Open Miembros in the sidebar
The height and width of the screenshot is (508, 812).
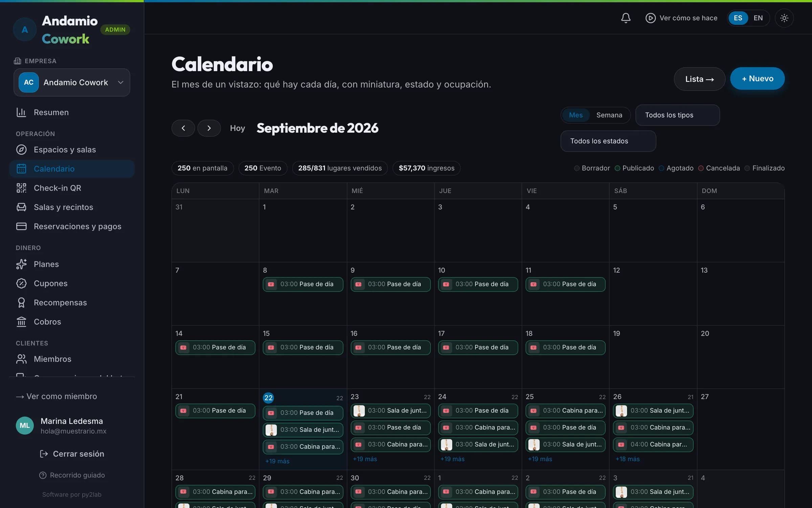72,359
